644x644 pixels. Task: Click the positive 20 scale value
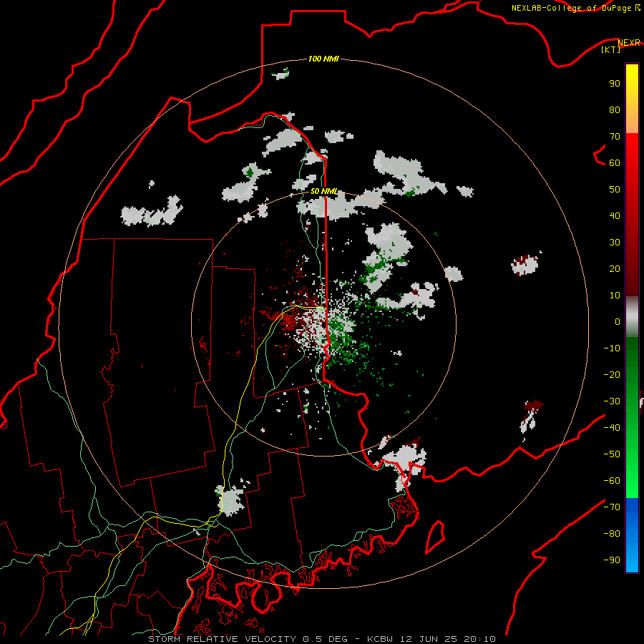[x=615, y=268]
